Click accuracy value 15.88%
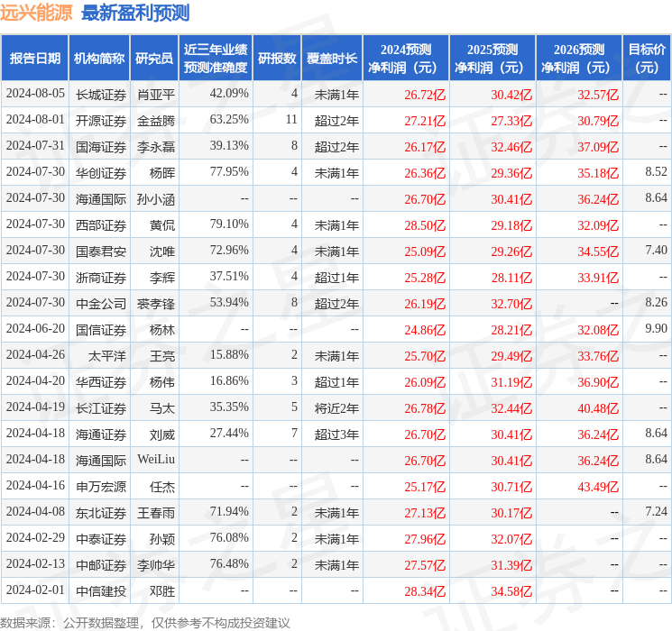The height and width of the screenshot is (631, 672). coord(229,354)
